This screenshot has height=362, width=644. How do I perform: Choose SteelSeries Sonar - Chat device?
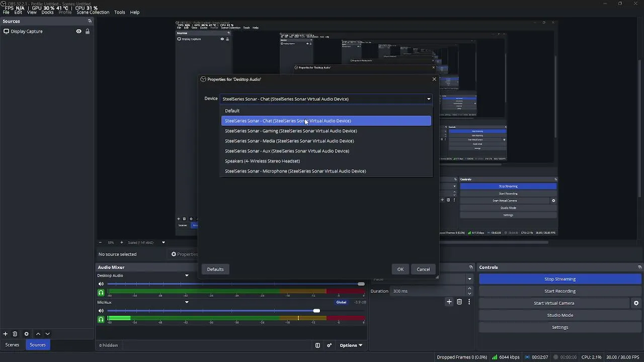[327, 121]
